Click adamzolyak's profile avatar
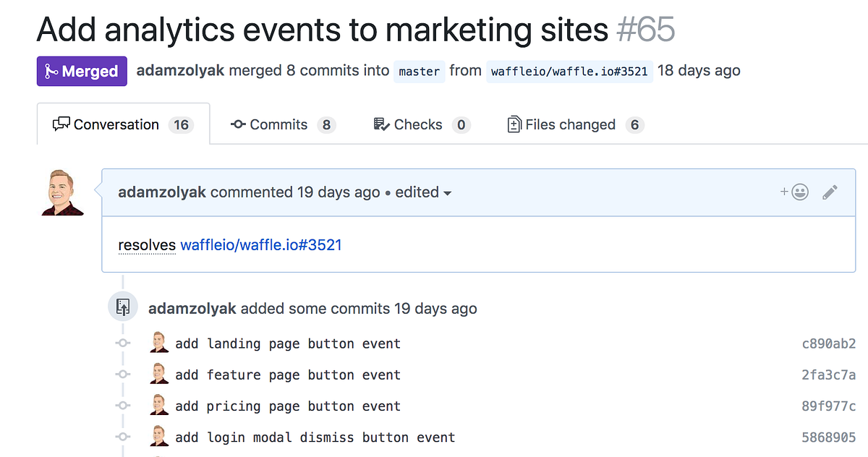The height and width of the screenshot is (457, 868). [62, 193]
